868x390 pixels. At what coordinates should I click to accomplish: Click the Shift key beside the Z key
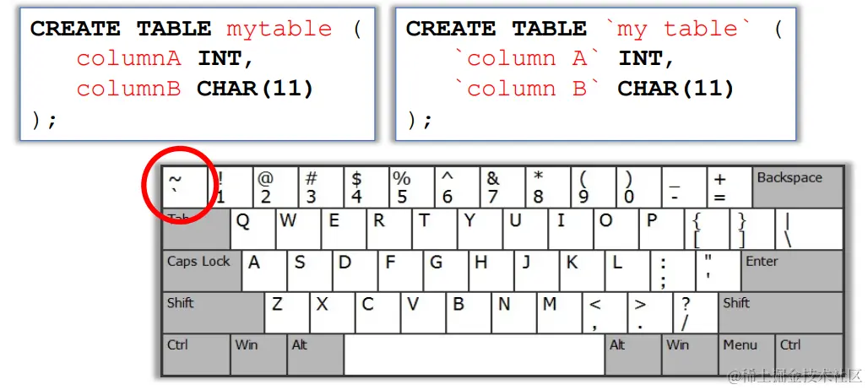point(213,312)
